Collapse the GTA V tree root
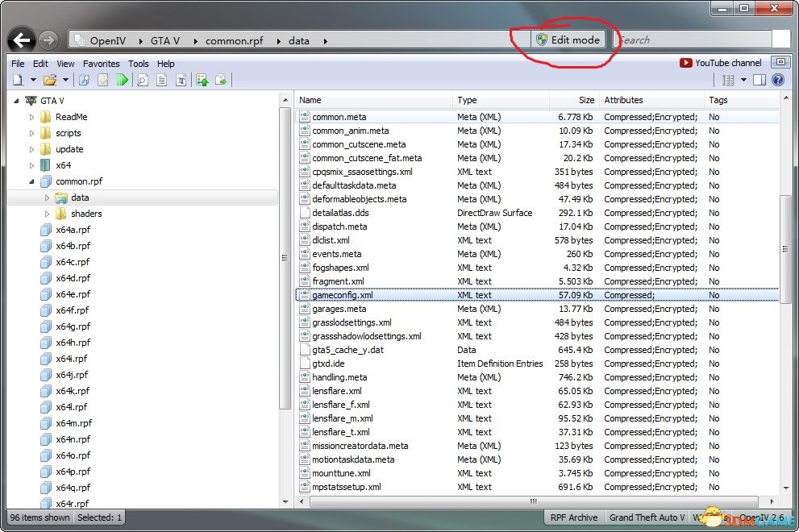The image size is (799, 532). pyautogui.click(x=16, y=101)
